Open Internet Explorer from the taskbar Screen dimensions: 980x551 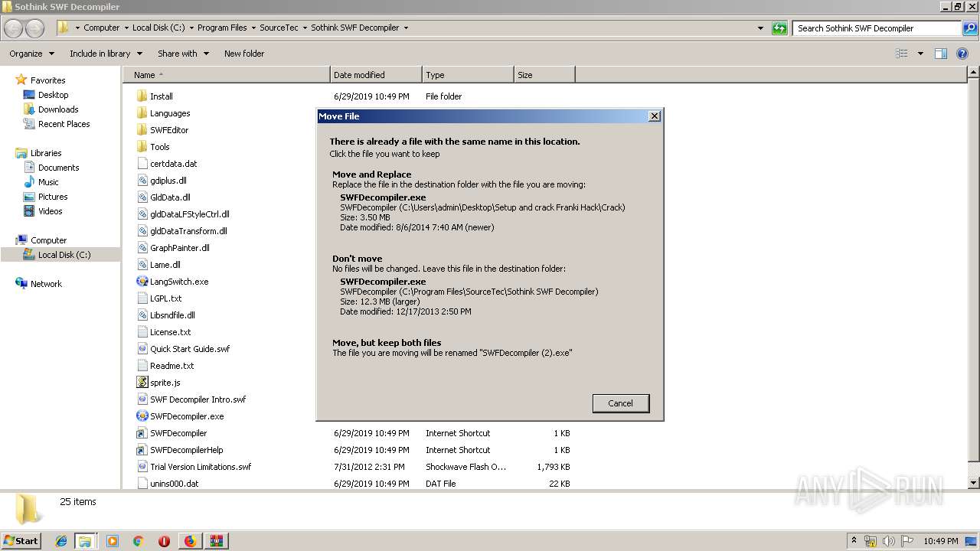[61, 541]
